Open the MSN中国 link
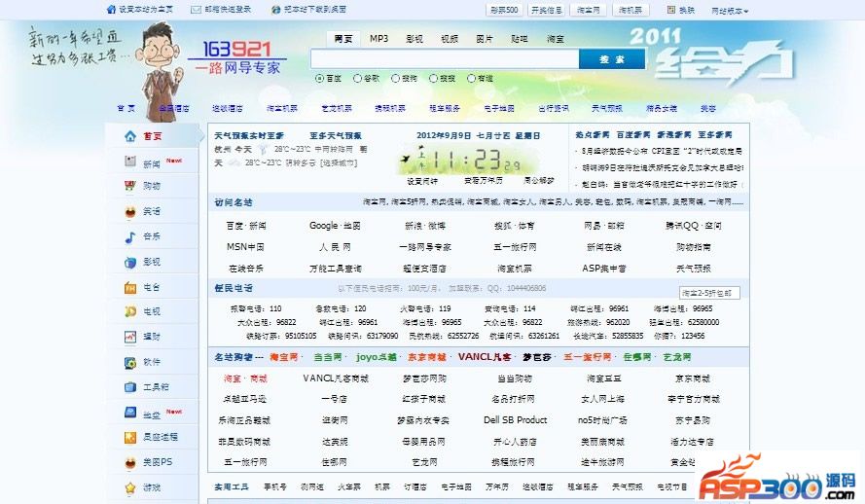865x504 pixels. (x=245, y=247)
